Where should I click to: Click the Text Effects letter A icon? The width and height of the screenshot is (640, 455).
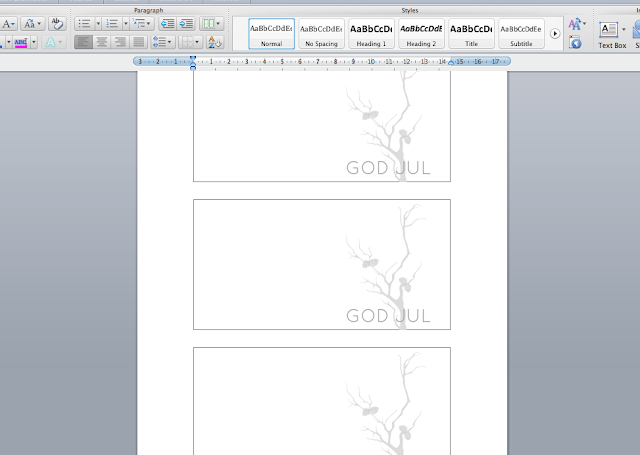point(51,42)
